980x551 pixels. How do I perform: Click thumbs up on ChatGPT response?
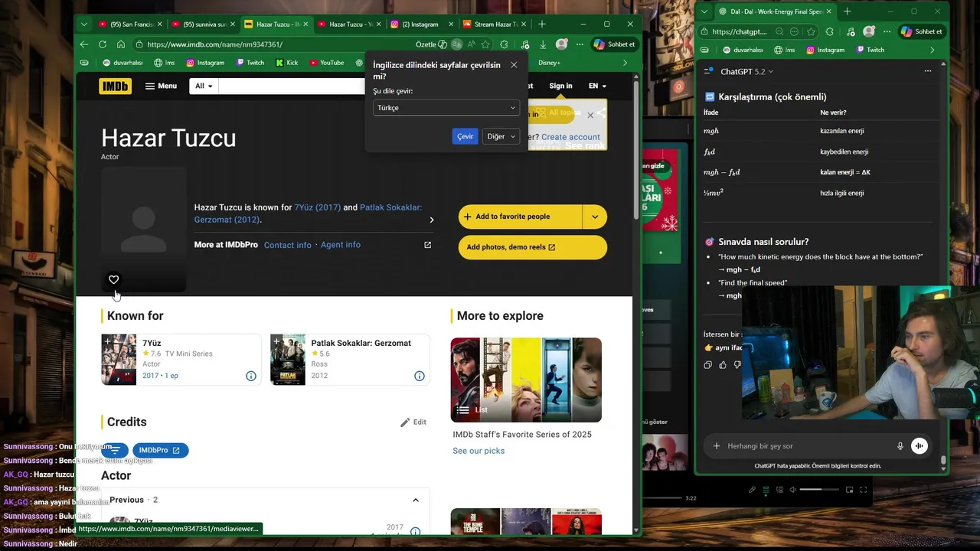723,365
